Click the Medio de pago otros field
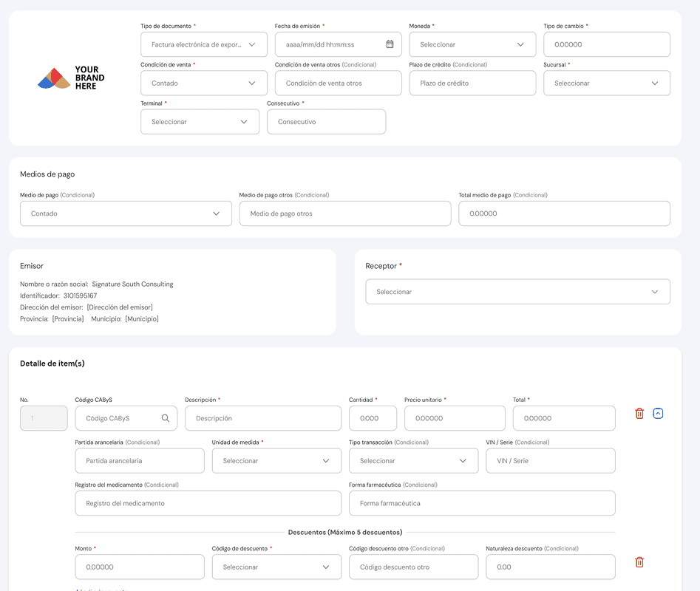Viewport: 700px width, 591px height. point(345,213)
